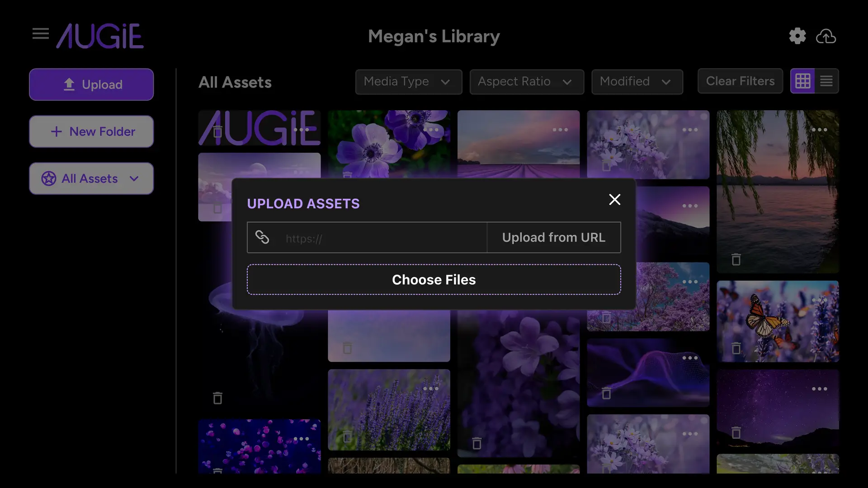Image resolution: width=868 pixels, height=488 pixels.
Task: Click the New Folder button
Action: pyautogui.click(x=91, y=131)
